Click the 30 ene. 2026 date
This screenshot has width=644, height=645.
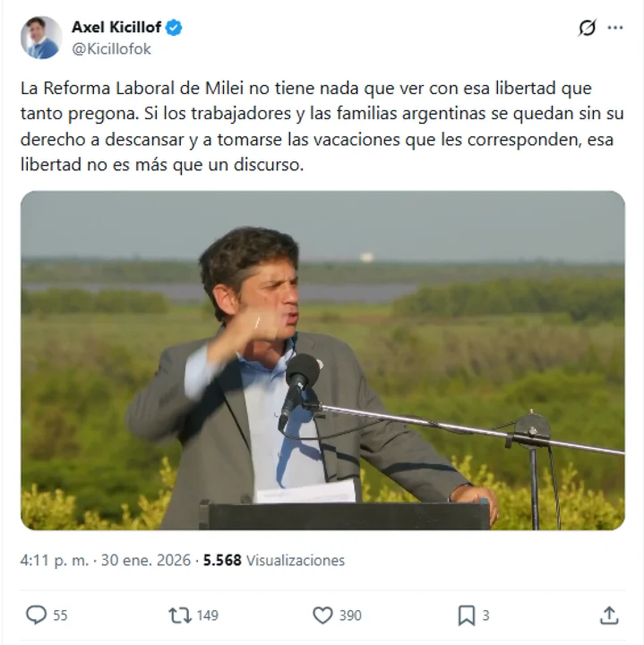click(x=146, y=560)
